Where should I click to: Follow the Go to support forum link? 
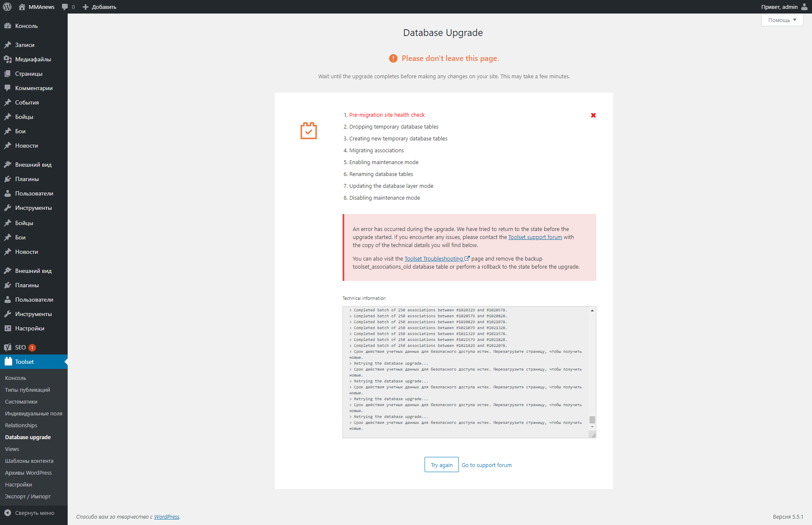coord(487,465)
